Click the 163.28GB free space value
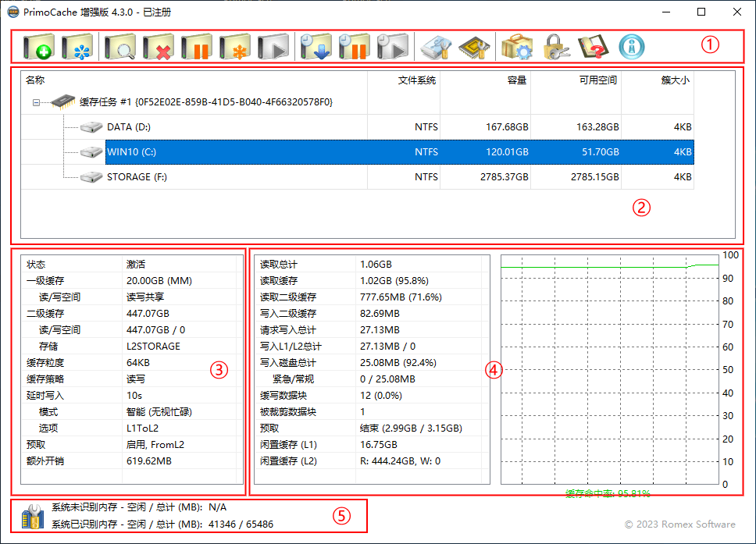756x544 pixels. (x=597, y=127)
